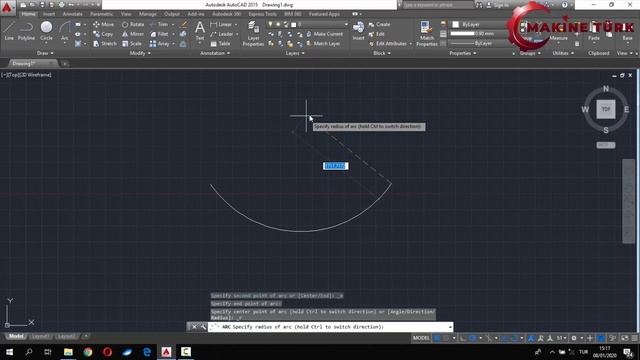Open Chrome from the taskbar
Image resolution: width=640 pixels, height=360 pixels.
pyautogui.click(x=88, y=352)
